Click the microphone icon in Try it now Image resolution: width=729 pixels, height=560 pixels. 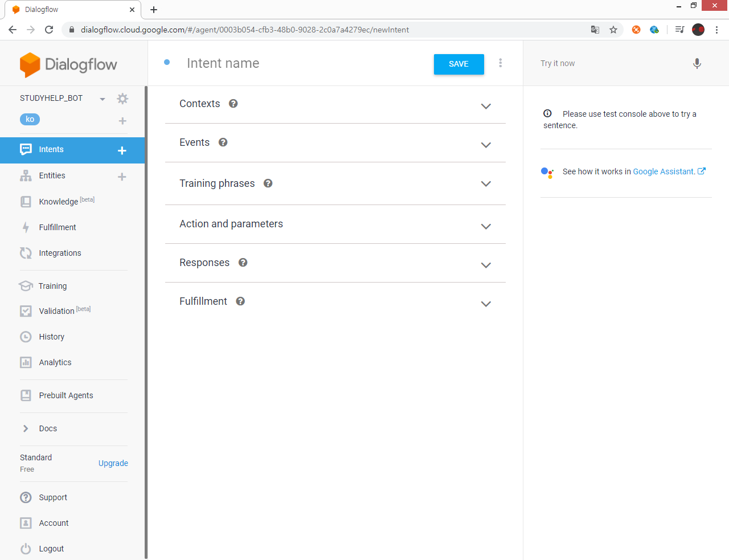click(697, 63)
